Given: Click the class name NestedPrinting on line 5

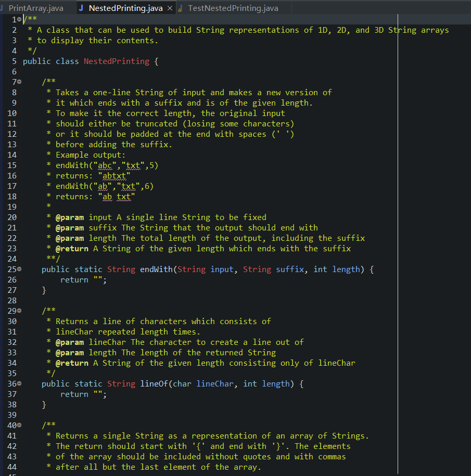Looking at the screenshot, I should (x=116, y=61).
